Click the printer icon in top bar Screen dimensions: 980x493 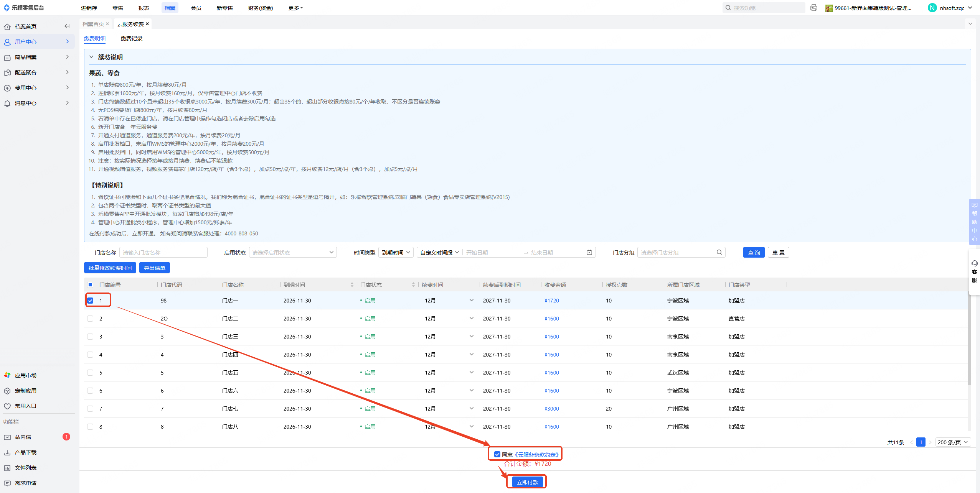pos(813,8)
